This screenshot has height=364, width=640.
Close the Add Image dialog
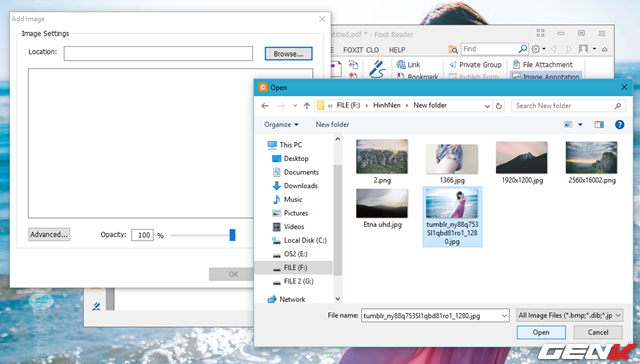322,19
